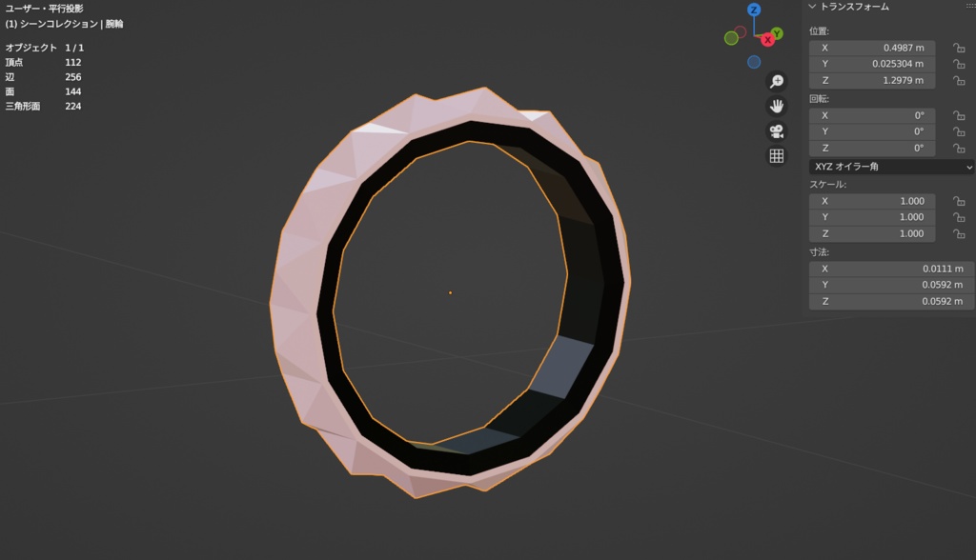Screen dimensions: 976x560
Task: Lock the rotation X value
Action: click(959, 116)
